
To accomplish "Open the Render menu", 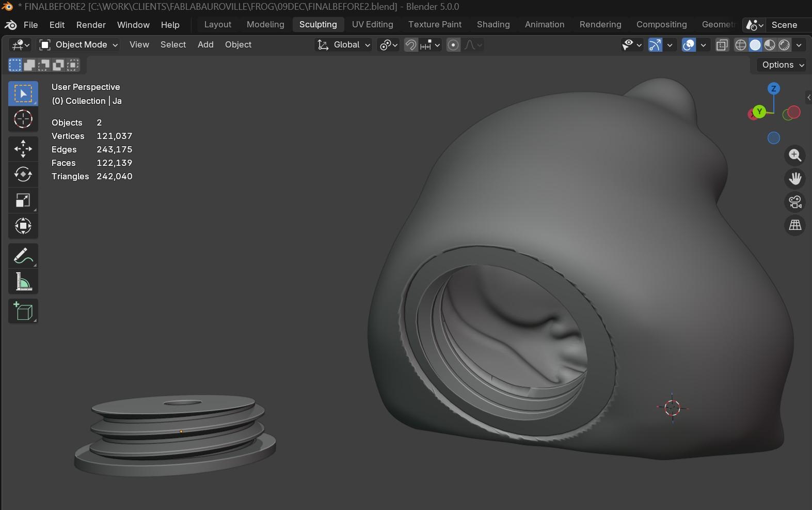I will (91, 25).
